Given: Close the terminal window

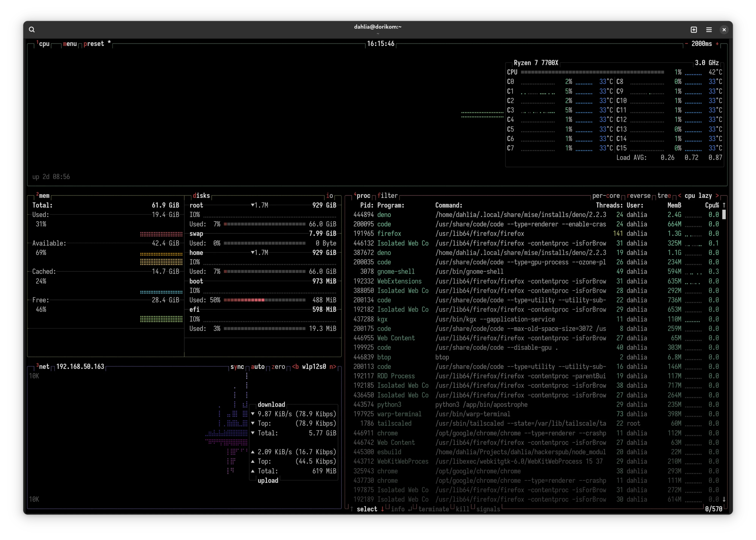Looking at the screenshot, I should 724,30.
